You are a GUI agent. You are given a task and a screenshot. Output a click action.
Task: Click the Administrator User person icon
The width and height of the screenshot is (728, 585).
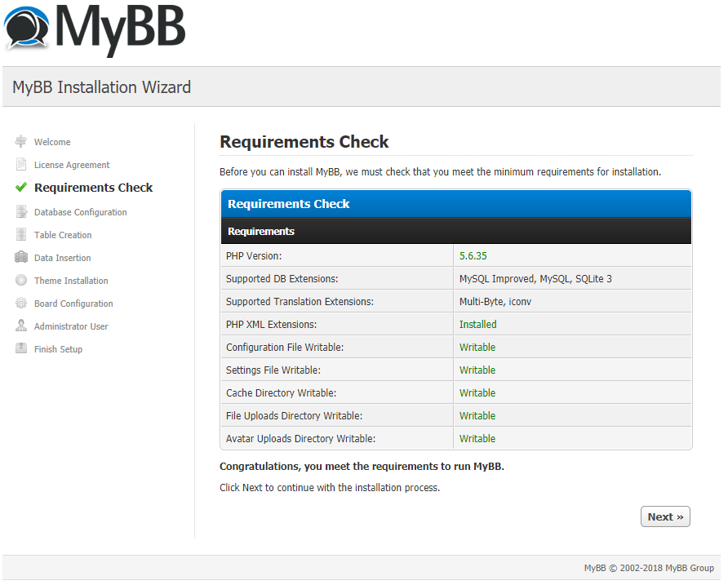(21, 326)
